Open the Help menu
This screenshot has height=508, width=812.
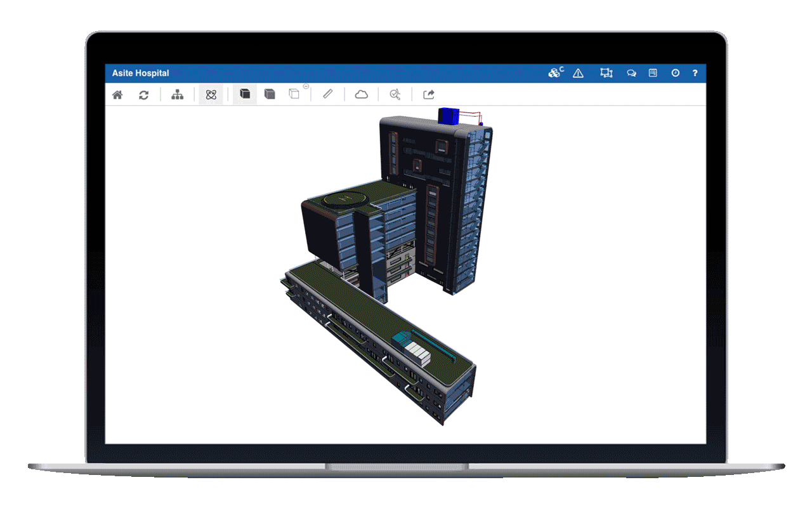click(695, 72)
